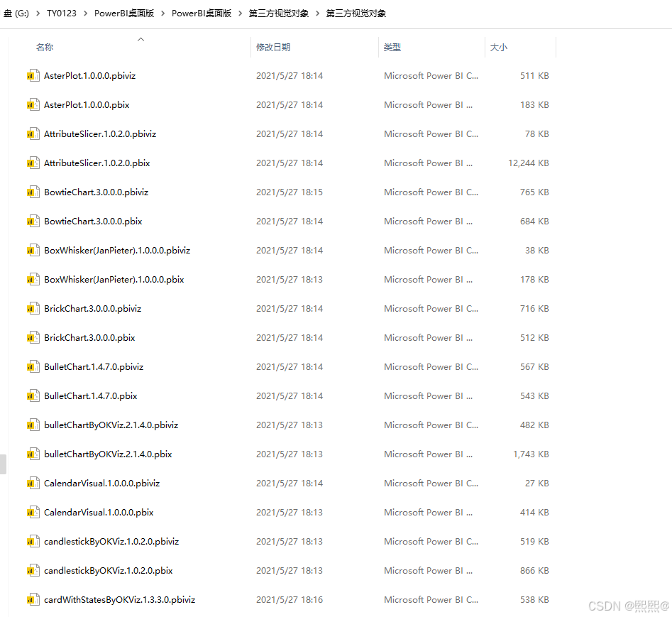The width and height of the screenshot is (672, 617).
Task: Select the candlestickByOKViz.1.0.2.0.pbix file name
Action: (x=109, y=572)
